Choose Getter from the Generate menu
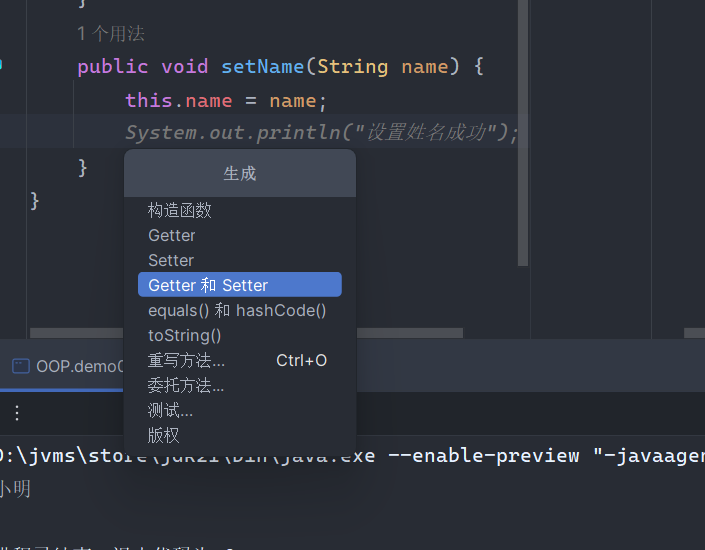The image size is (705, 550). 172,236
